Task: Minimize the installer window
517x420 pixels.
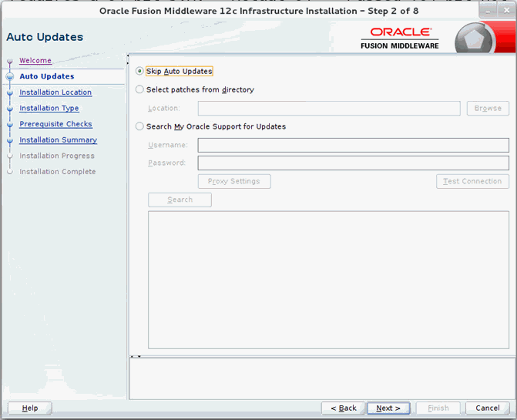Action: coord(488,11)
